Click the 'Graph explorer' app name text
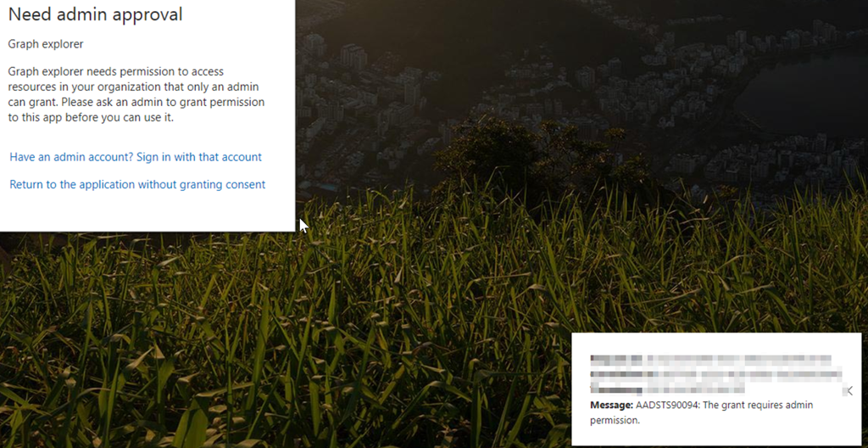The height and width of the screenshot is (448, 868). tap(46, 44)
